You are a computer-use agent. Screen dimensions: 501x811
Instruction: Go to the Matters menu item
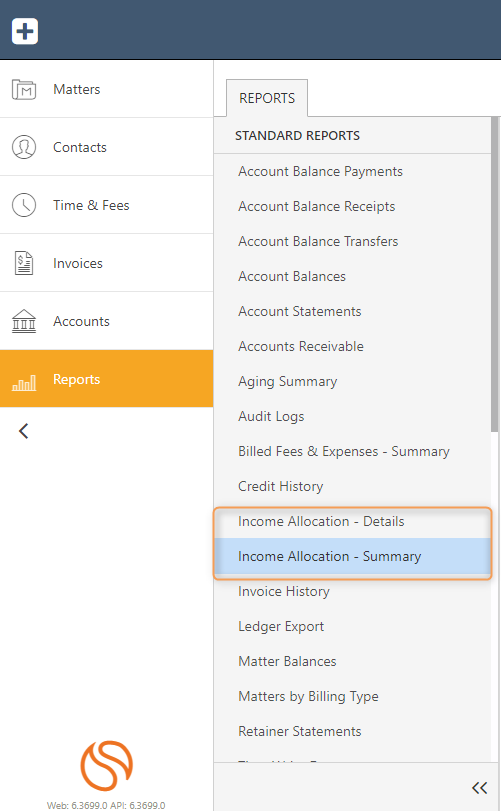pyautogui.click(x=107, y=89)
